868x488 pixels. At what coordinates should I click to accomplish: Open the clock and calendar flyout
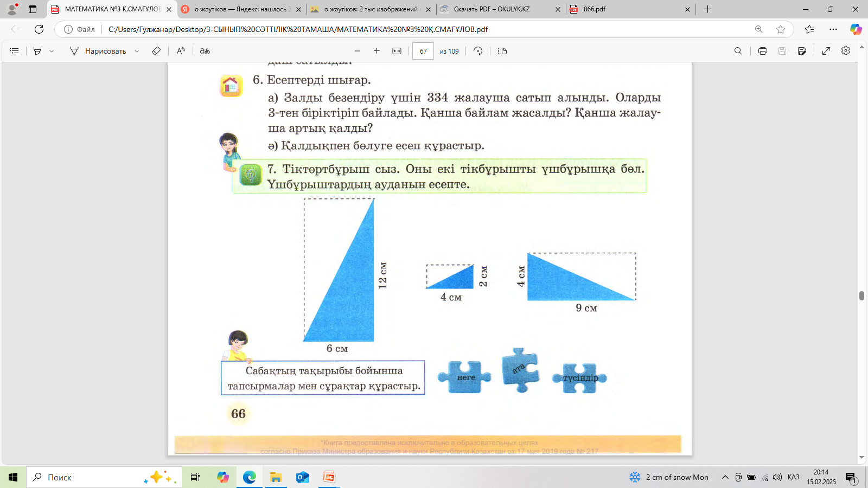(821, 477)
